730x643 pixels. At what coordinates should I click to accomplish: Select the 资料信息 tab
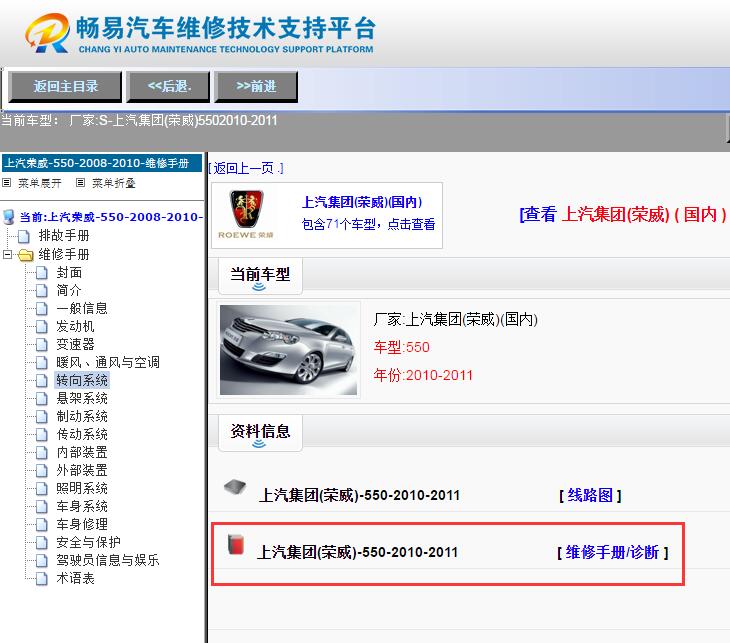[x=260, y=433]
